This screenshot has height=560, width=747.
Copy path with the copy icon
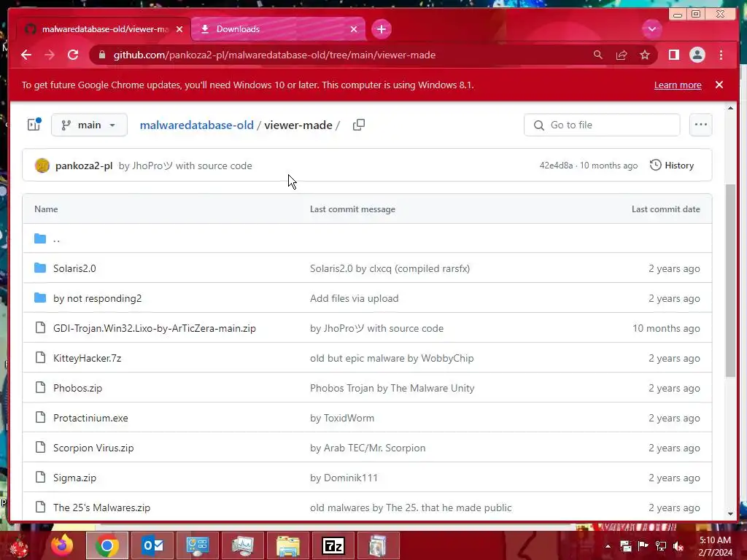[x=358, y=125]
